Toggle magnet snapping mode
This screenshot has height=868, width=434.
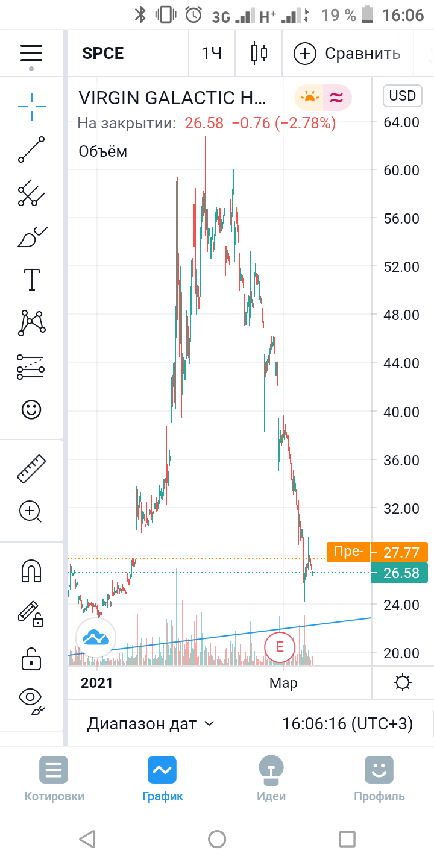click(x=31, y=571)
